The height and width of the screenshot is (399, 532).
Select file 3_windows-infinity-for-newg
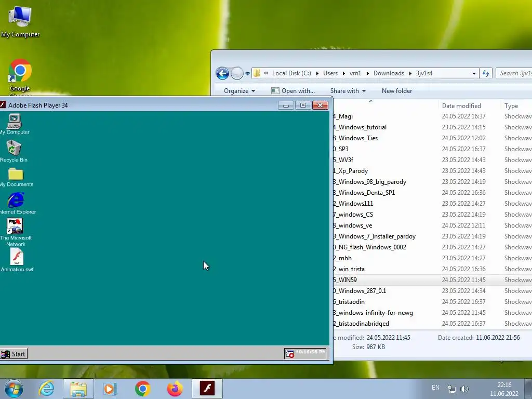pos(373,312)
